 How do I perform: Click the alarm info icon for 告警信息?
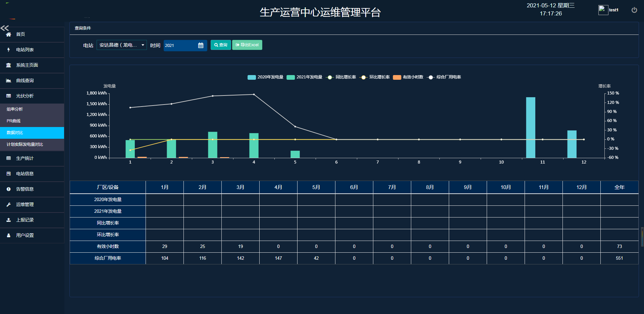9,189
